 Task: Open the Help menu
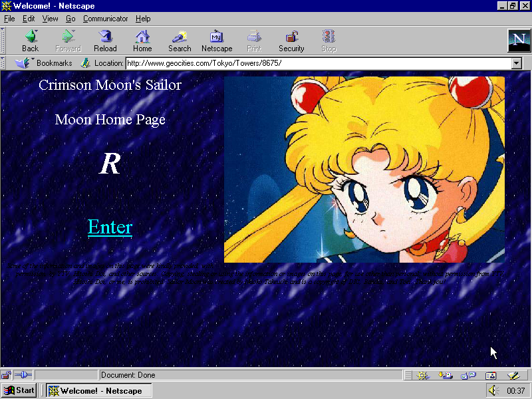coord(143,19)
